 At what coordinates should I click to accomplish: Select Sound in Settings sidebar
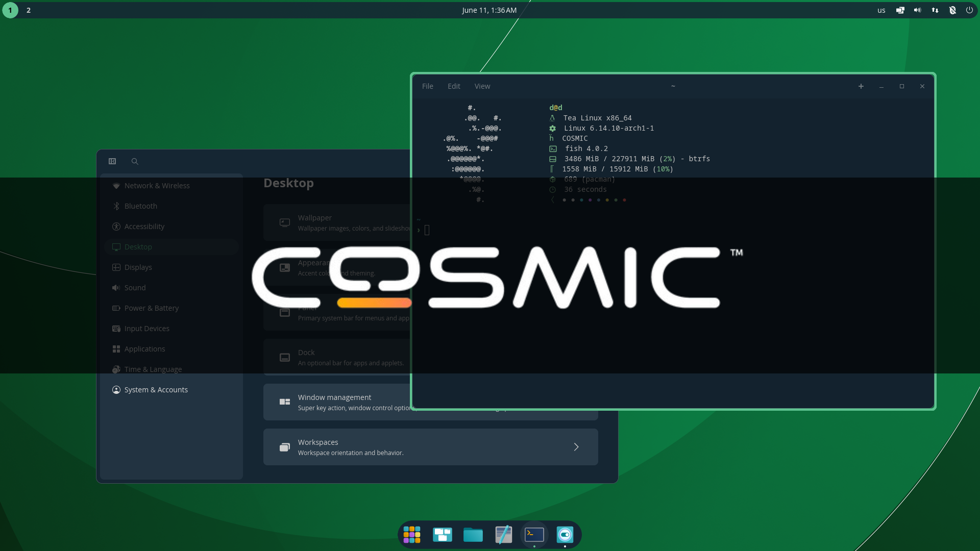point(171,288)
